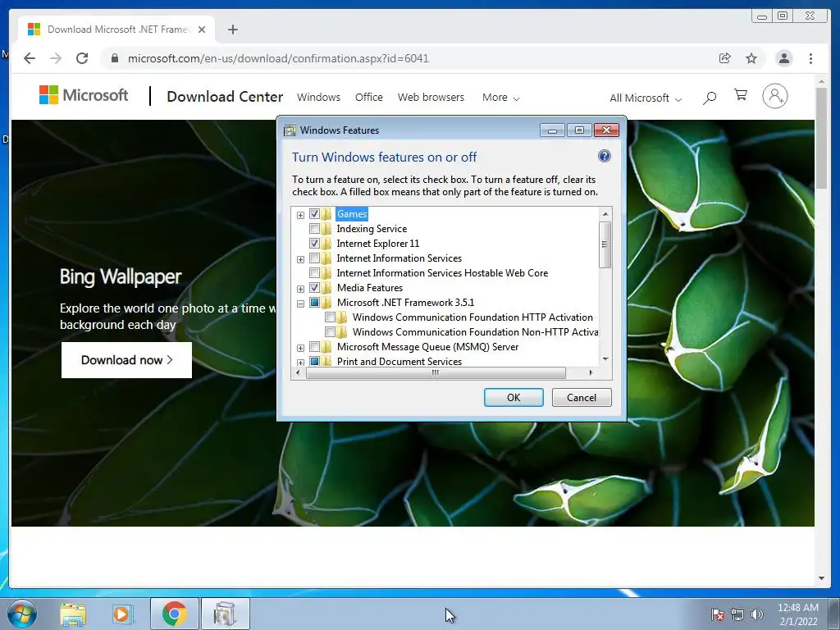Click OK in Windows Features
840x630 pixels.
click(514, 398)
